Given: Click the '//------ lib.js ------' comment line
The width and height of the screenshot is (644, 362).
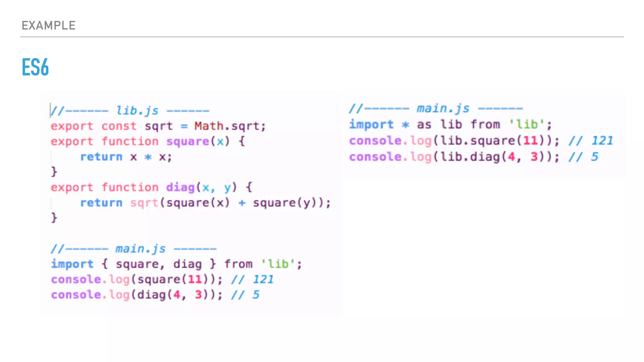Looking at the screenshot, I should point(130,111).
